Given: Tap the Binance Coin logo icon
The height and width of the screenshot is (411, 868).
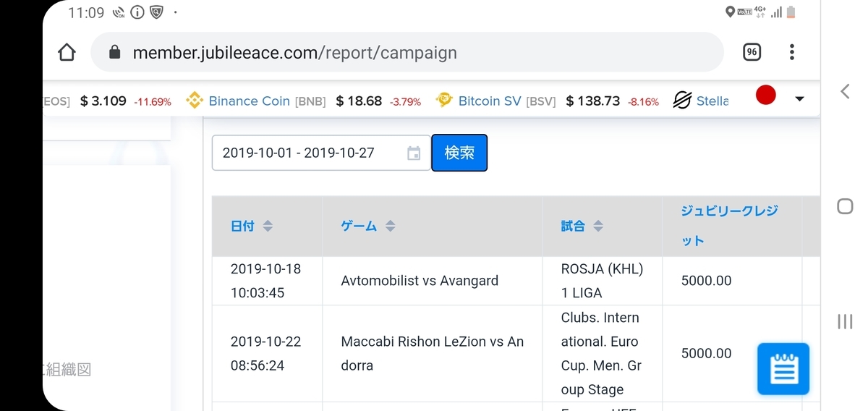Looking at the screenshot, I should pos(194,101).
